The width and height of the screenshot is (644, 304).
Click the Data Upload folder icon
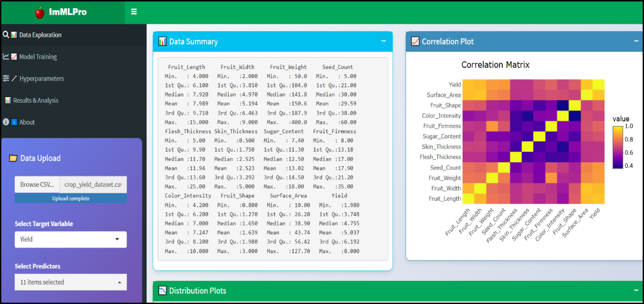13,158
